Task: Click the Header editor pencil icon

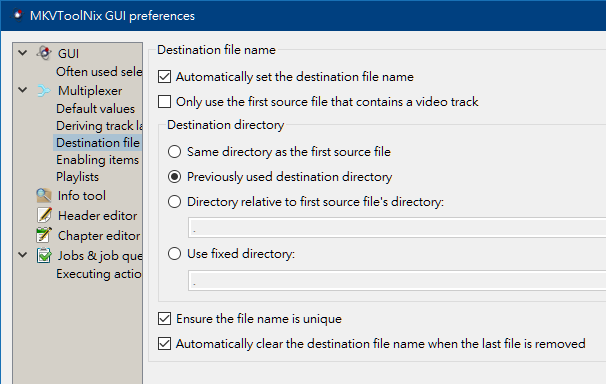Action: point(44,215)
